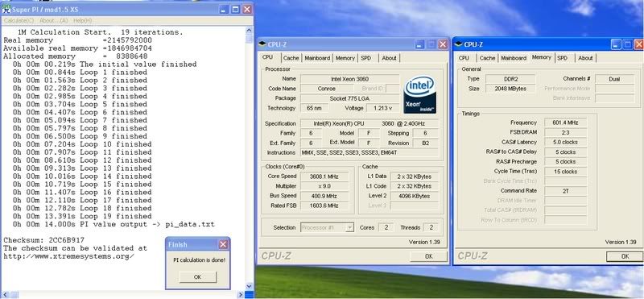Click the Loop 19 finished line
This screenshot has height=299, width=644.
(x=82, y=216)
